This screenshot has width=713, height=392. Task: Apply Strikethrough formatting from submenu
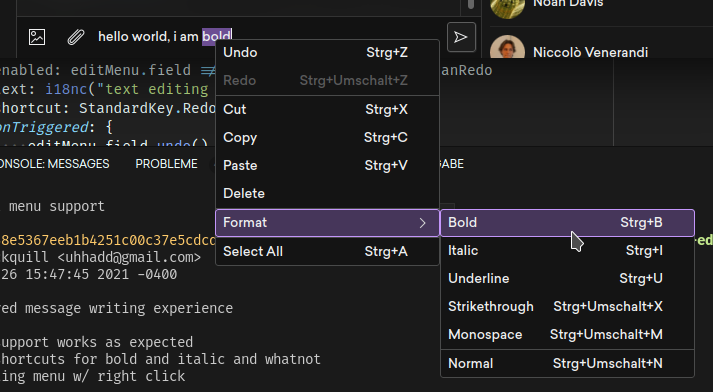[567, 307]
